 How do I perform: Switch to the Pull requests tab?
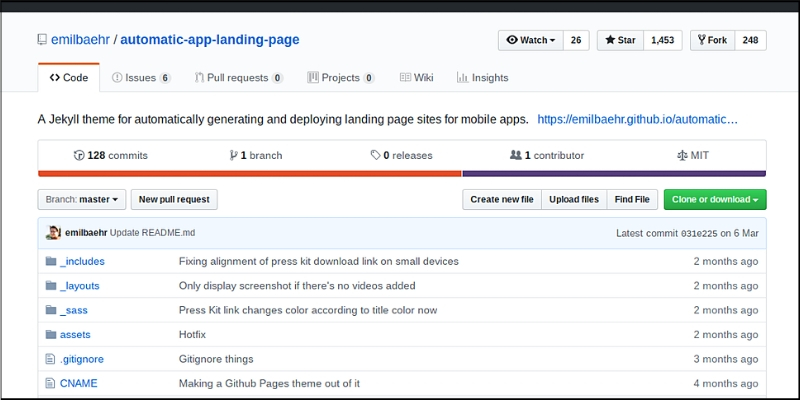pos(239,78)
